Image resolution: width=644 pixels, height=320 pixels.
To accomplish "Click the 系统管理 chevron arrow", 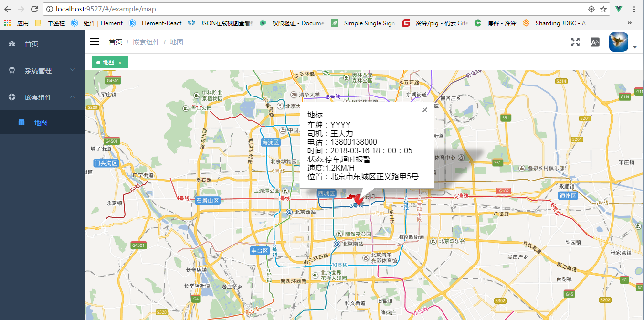I will (x=73, y=70).
